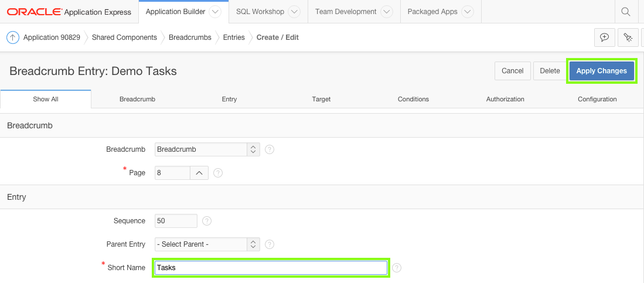Viewport: 644px width, 283px height.
Task: Expand the Parent Entry dropdown
Action: pos(208,244)
